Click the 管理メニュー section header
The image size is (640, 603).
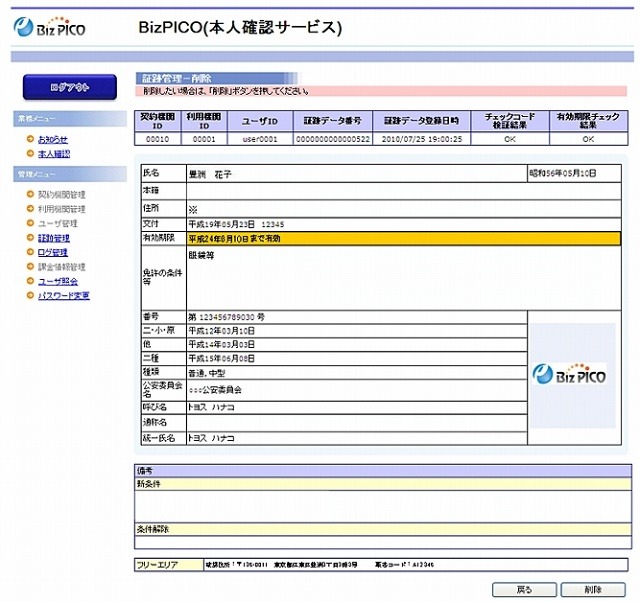pyautogui.click(x=70, y=174)
